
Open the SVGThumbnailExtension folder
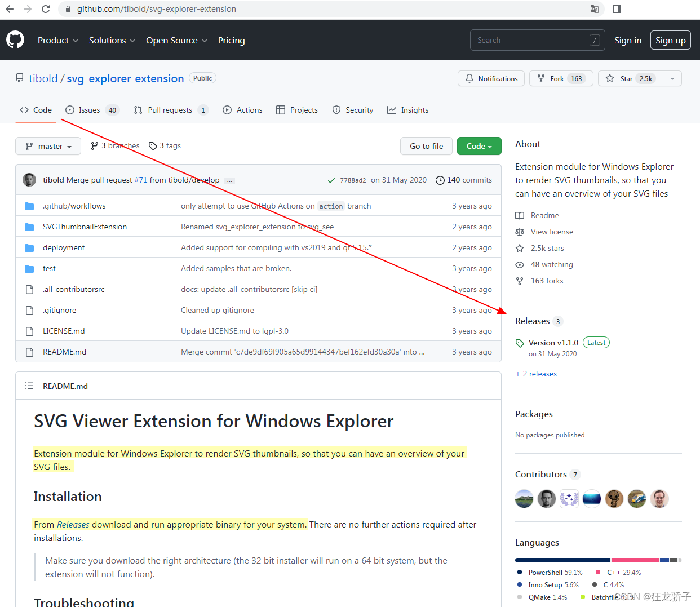click(x=85, y=227)
